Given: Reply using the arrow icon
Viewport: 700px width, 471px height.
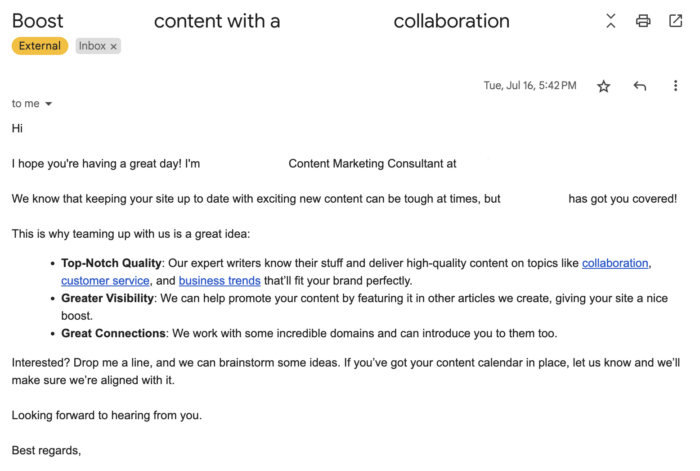Looking at the screenshot, I should click(x=640, y=86).
